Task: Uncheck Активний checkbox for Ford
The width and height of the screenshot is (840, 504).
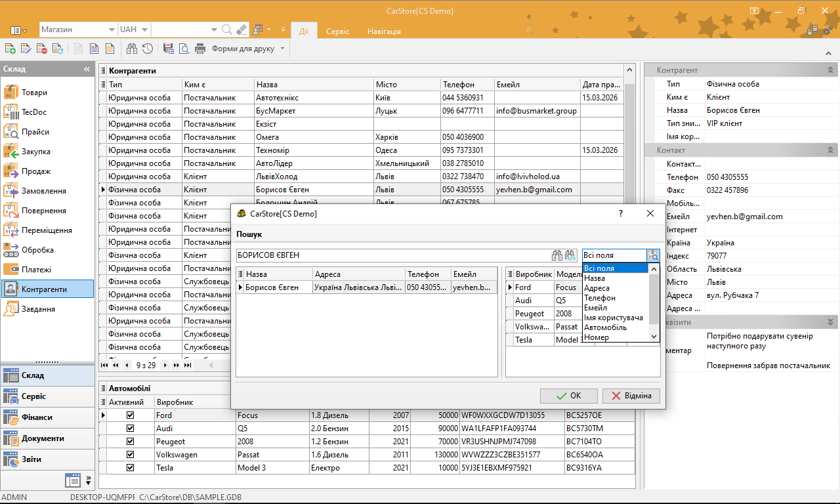Action: click(x=130, y=415)
